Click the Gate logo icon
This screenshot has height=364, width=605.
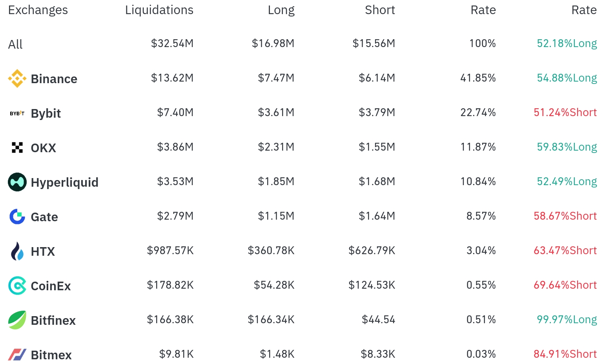click(17, 217)
